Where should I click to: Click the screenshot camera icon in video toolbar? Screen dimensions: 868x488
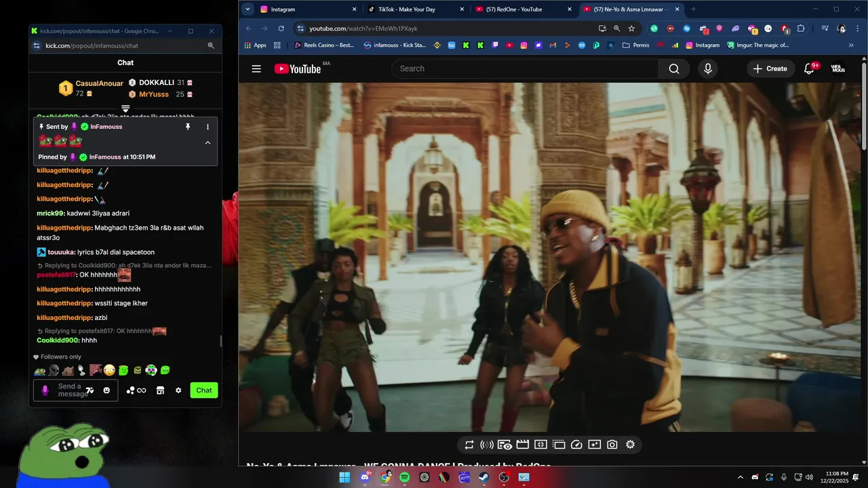pyautogui.click(x=612, y=445)
